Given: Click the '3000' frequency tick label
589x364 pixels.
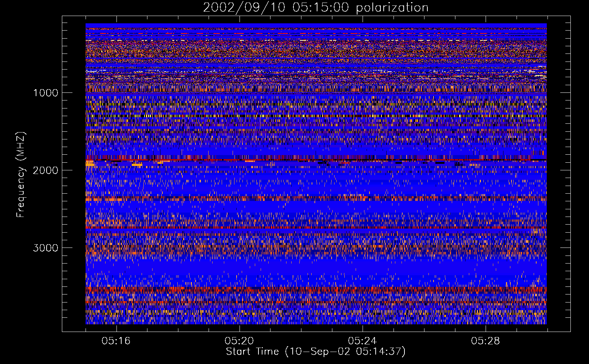Looking at the screenshot, I should point(46,248).
